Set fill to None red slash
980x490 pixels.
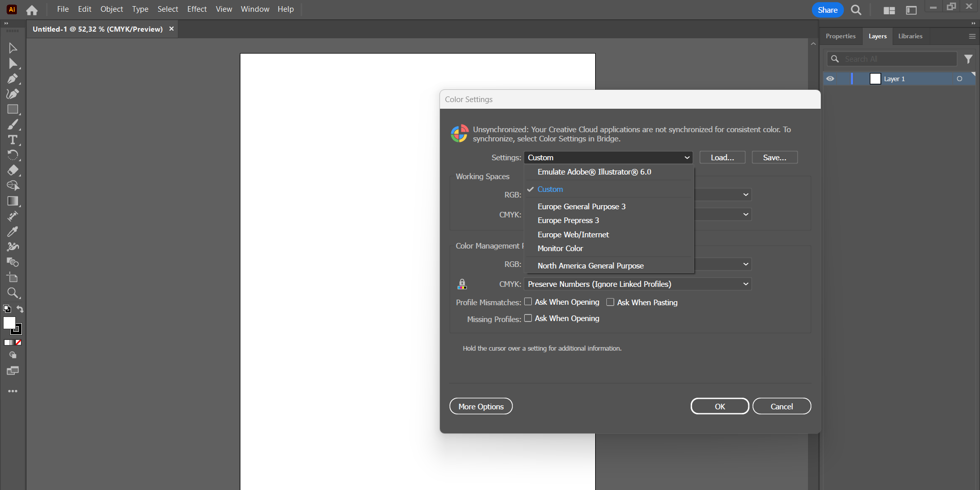coord(18,342)
